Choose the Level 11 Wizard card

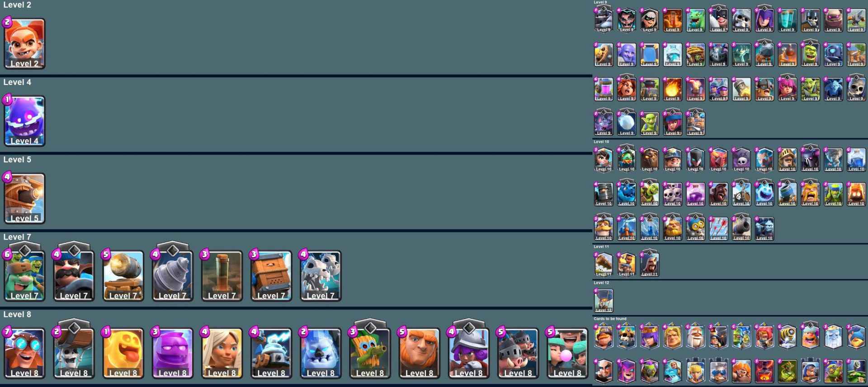coord(650,264)
